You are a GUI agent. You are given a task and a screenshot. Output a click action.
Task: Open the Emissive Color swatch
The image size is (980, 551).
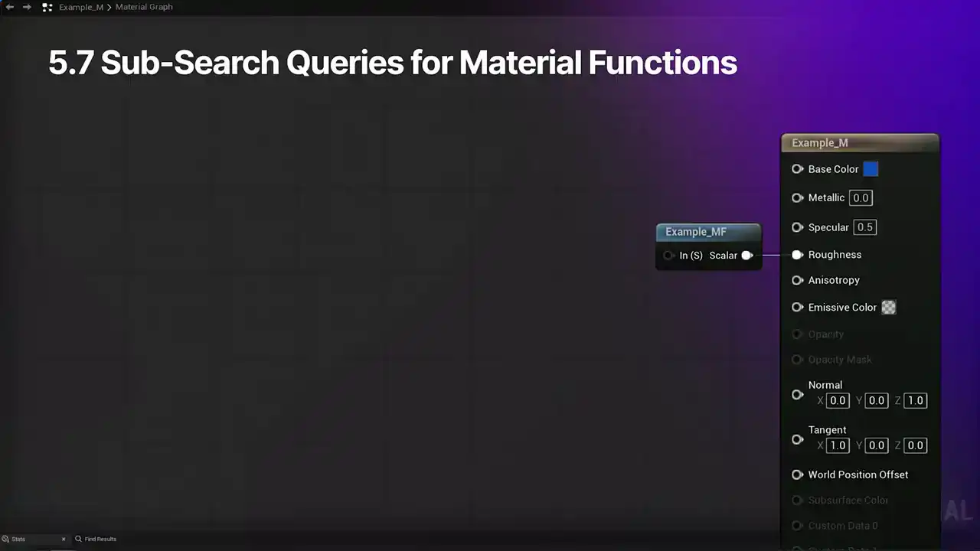[x=888, y=308]
